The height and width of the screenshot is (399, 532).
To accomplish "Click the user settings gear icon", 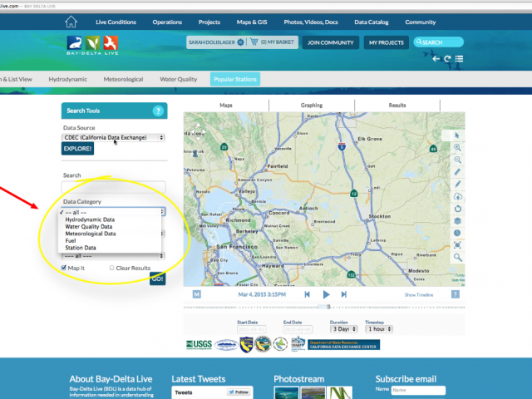I will [x=240, y=42].
